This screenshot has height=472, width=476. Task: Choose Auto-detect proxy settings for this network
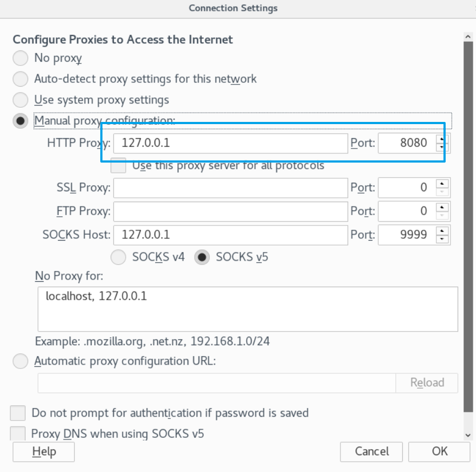(20, 79)
